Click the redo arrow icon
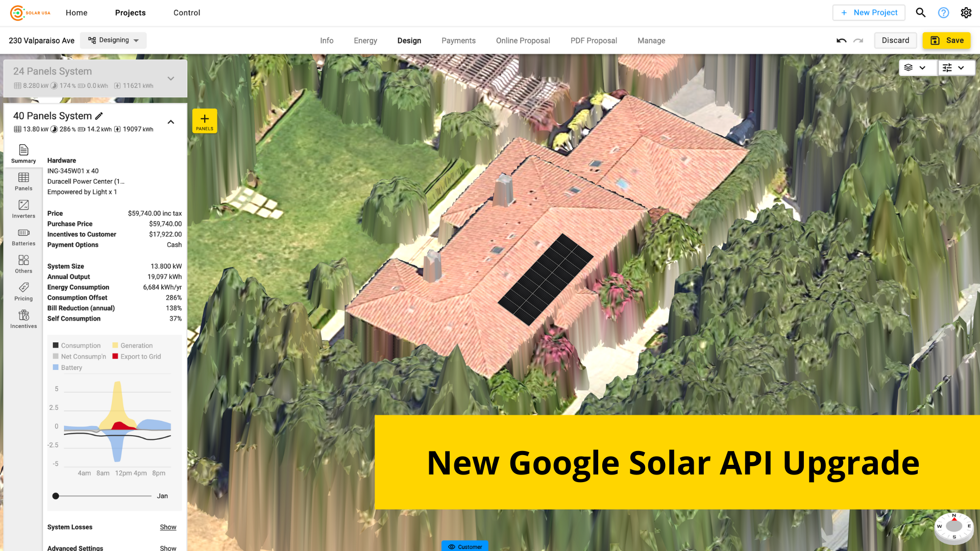 click(859, 41)
